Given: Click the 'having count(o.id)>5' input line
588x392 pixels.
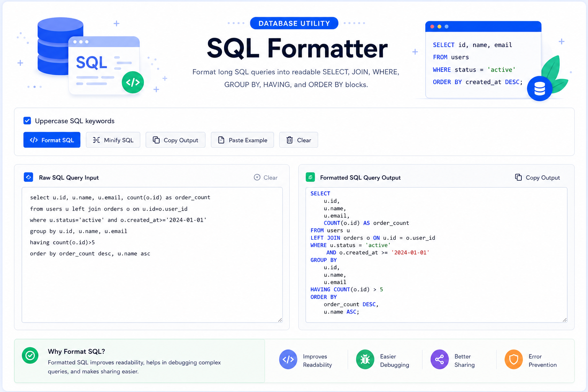Looking at the screenshot, I should click(62, 242).
